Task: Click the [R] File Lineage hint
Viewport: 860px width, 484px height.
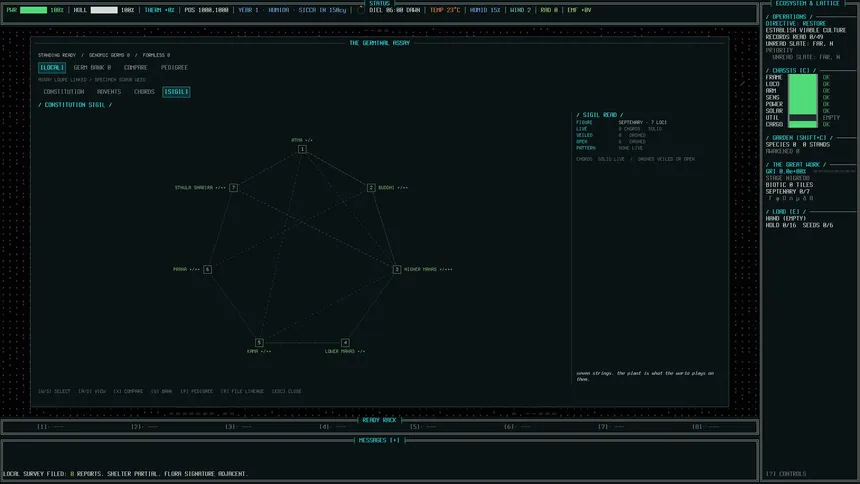Action: point(242,391)
